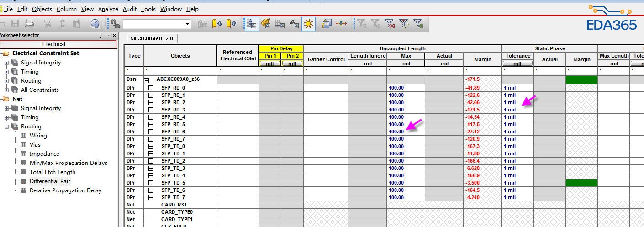Click the Objects column filter field

(180, 70)
